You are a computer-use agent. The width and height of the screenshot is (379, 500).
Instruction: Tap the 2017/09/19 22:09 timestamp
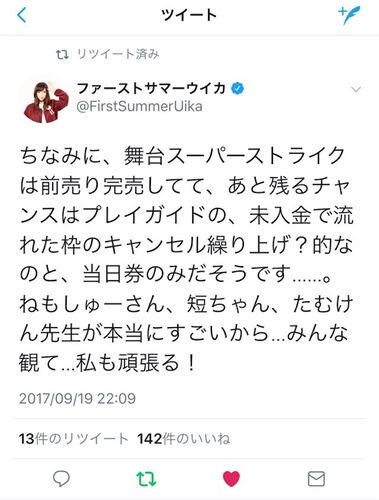77,398
